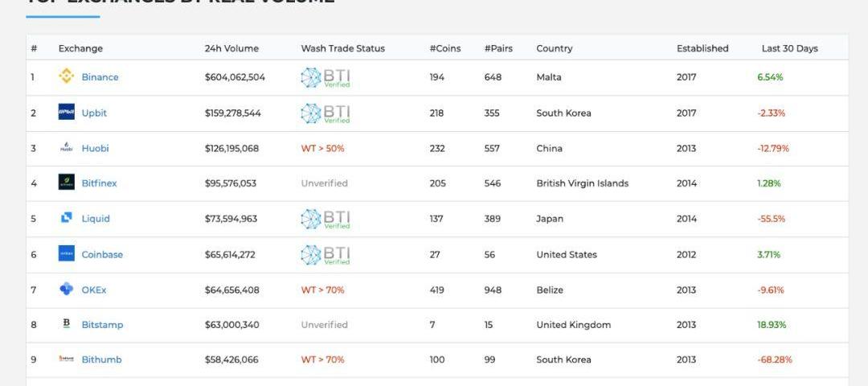Open the Huobi exchange link

pyautogui.click(x=95, y=148)
